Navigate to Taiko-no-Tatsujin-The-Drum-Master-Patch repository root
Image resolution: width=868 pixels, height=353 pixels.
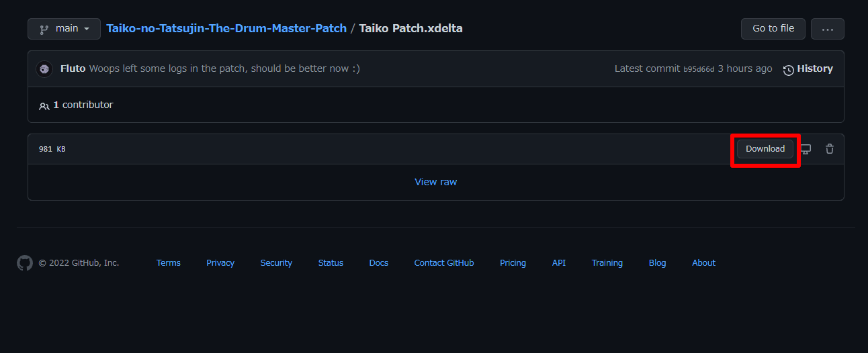point(226,28)
